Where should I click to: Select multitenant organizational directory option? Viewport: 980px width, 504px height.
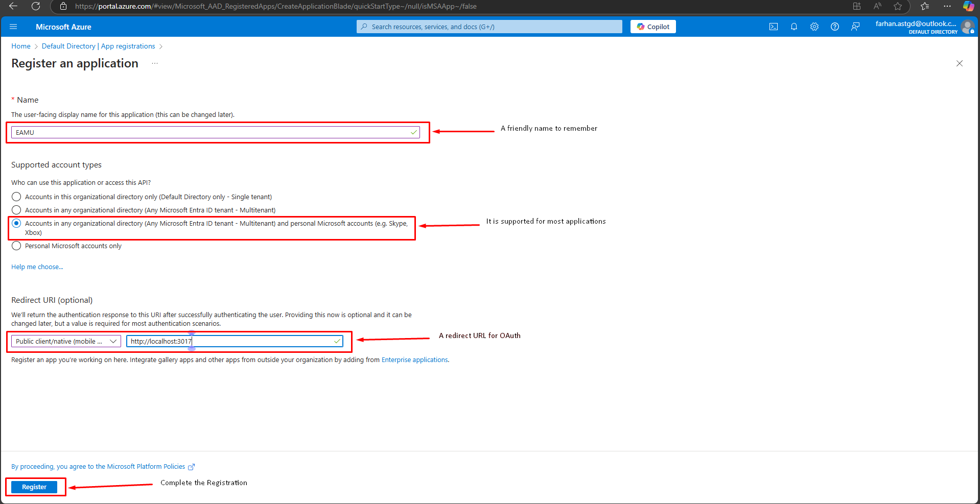pyautogui.click(x=16, y=210)
